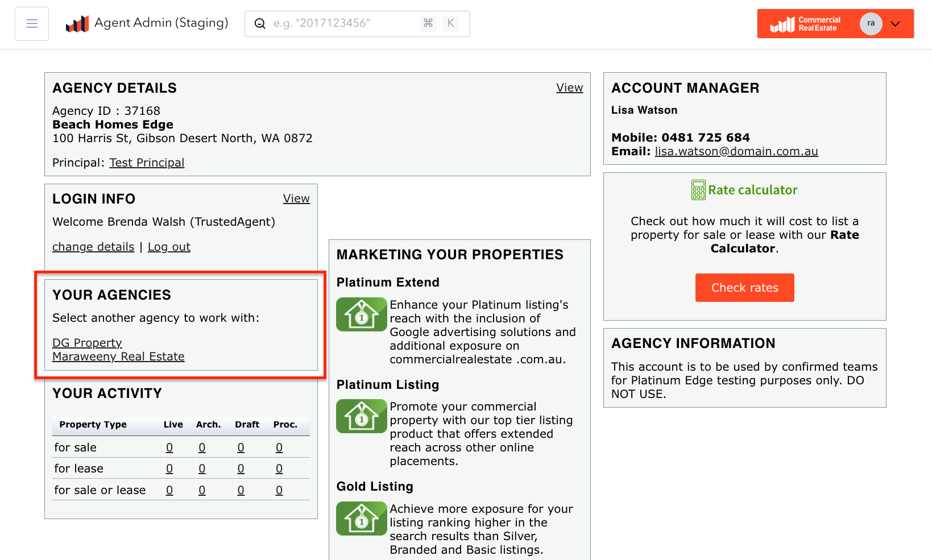Click the 'Beach Homes Edge' agency name
Screen dimensions: 932x560
(113, 125)
